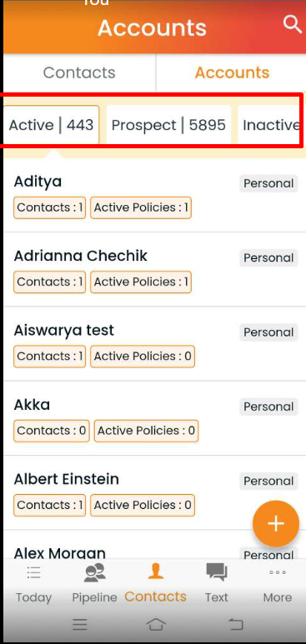Open the Aditya account
This screenshot has height=644, width=306.
(154, 195)
